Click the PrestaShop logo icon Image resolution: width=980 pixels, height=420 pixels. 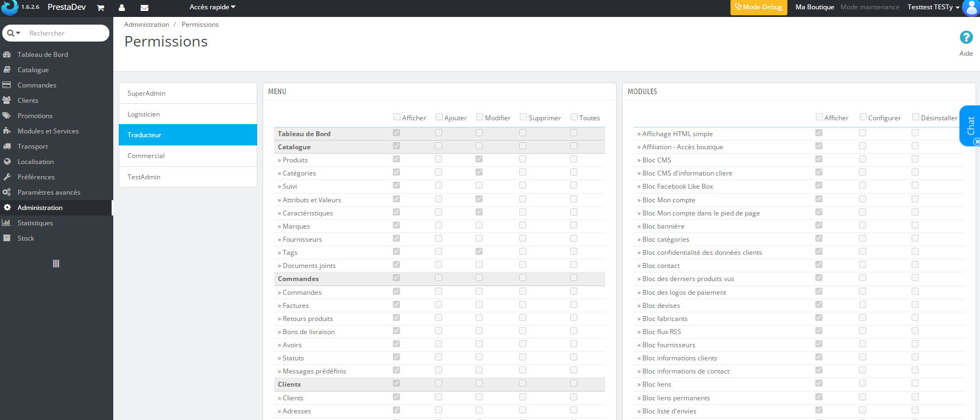(9, 8)
